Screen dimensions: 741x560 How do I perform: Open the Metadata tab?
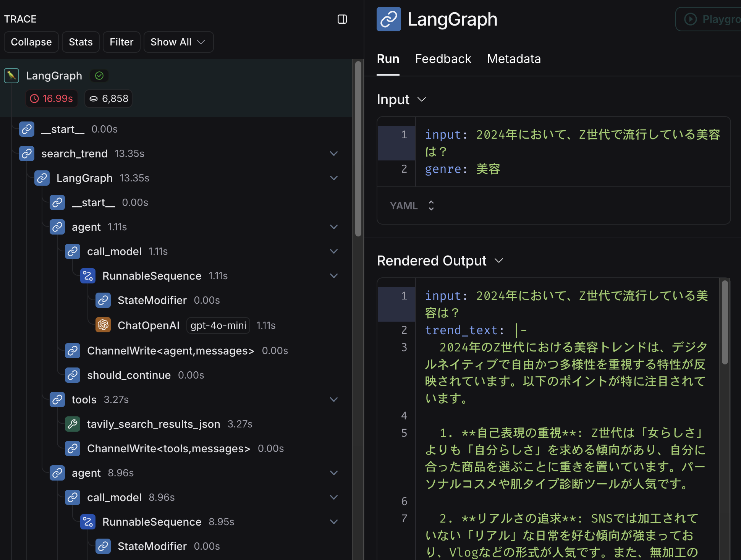[513, 59]
